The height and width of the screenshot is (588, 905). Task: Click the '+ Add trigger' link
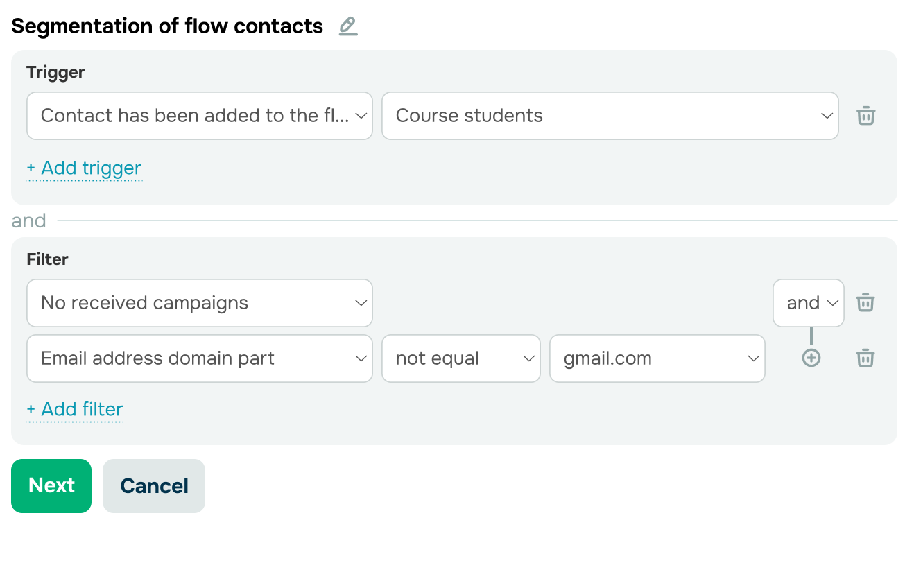point(84,168)
